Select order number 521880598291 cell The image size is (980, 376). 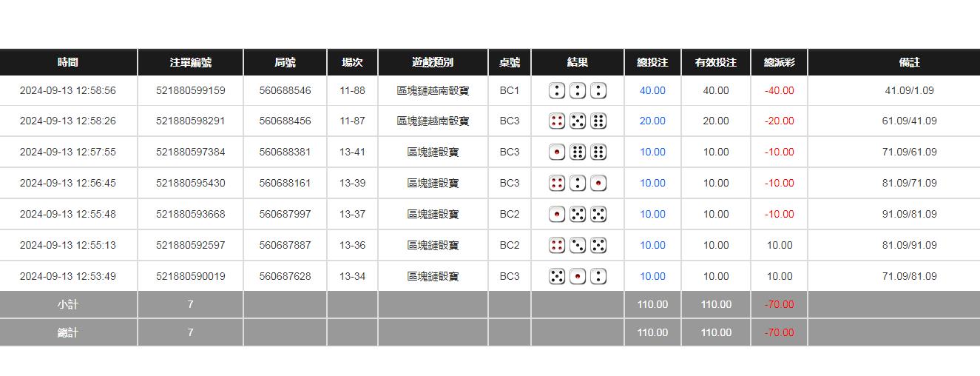[190, 121]
